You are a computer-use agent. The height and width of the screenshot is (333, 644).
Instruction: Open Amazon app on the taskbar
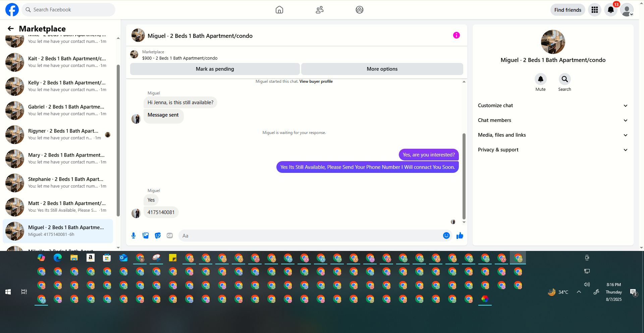pos(91,258)
